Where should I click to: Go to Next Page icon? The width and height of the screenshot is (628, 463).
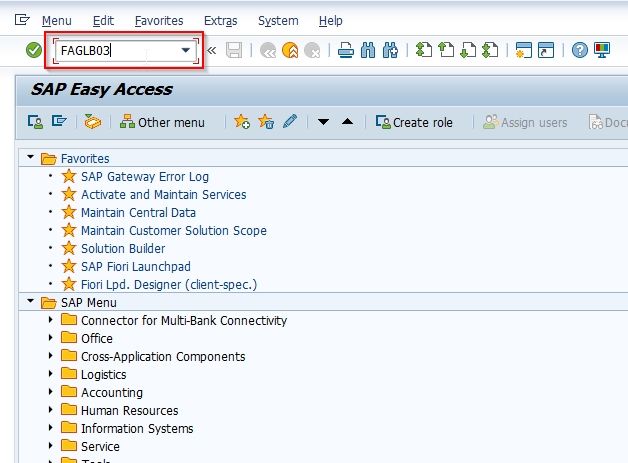[468, 50]
